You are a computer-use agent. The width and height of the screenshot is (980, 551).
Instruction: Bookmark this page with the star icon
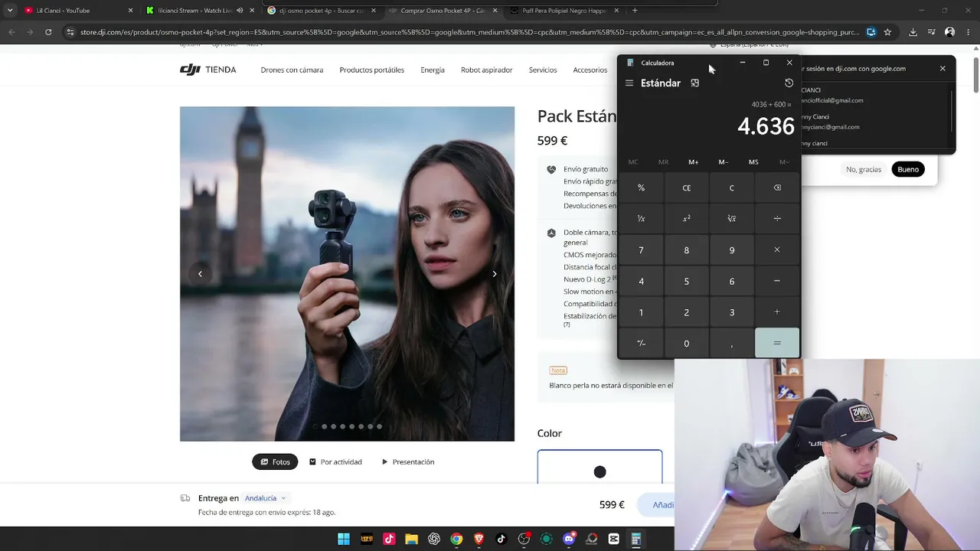pyautogui.click(x=887, y=32)
